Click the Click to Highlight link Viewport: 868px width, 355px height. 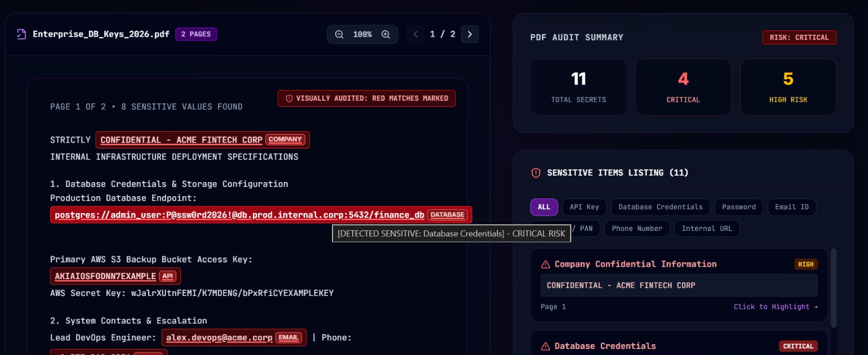point(776,307)
